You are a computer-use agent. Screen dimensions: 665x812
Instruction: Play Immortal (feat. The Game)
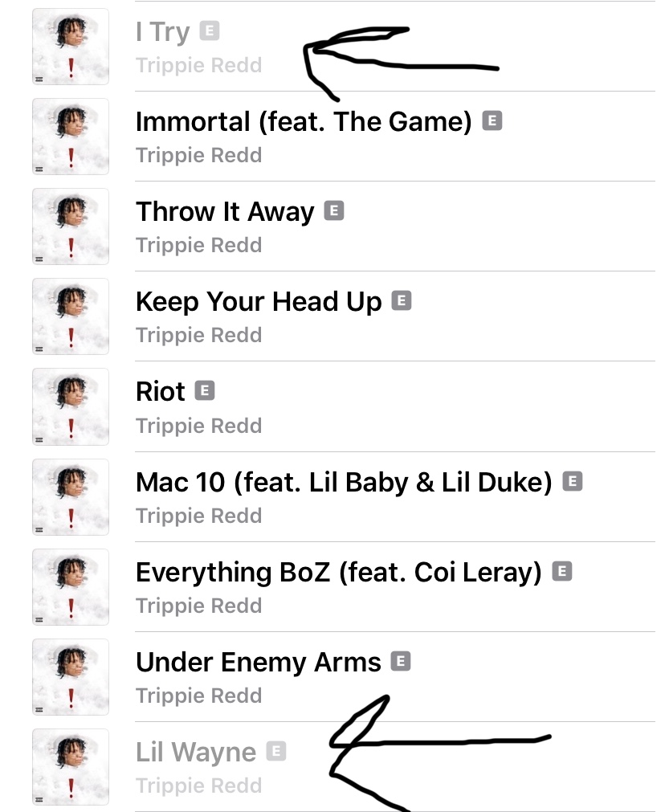[394, 137]
